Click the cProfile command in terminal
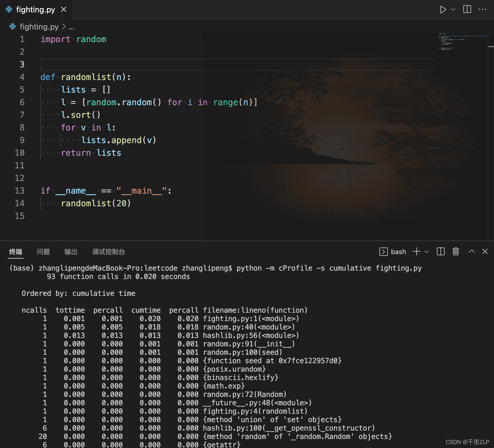Image resolution: width=494 pixels, height=448 pixels. [x=329, y=268]
